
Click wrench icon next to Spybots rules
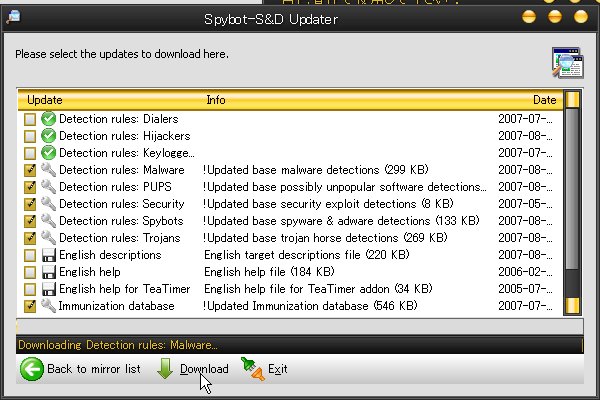point(49,221)
